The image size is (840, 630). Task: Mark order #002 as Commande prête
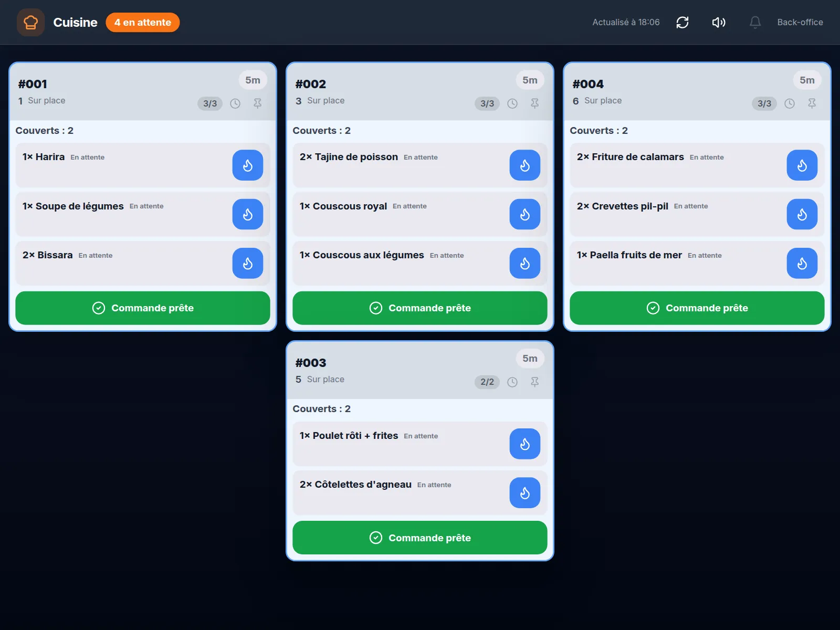(x=420, y=308)
